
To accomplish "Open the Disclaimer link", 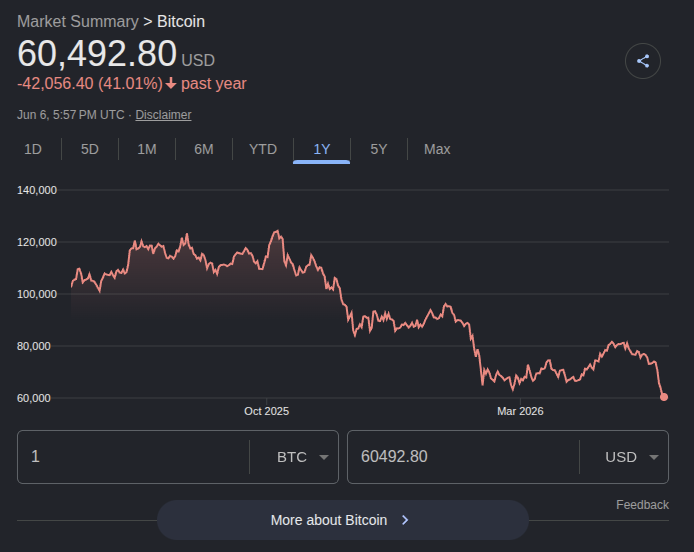I will (x=163, y=115).
